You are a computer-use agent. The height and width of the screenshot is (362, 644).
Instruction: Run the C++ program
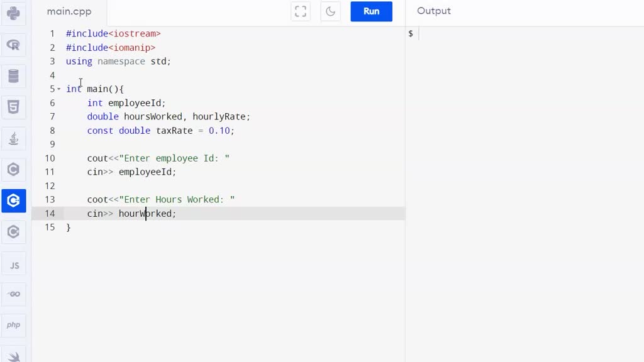coord(371,11)
